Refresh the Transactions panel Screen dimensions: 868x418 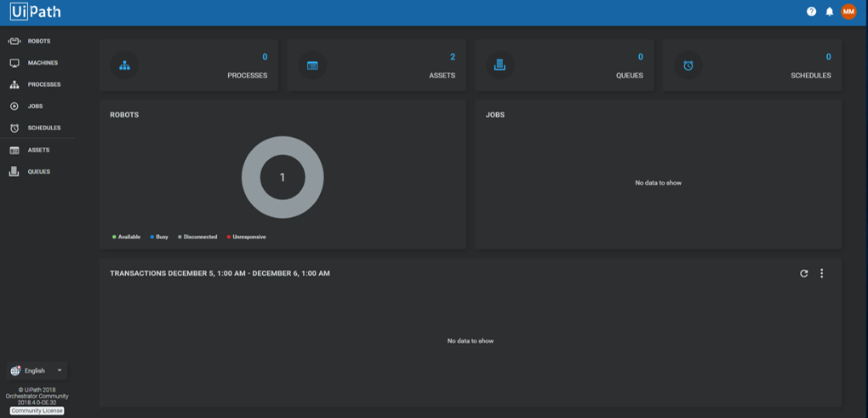click(x=804, y=273)
